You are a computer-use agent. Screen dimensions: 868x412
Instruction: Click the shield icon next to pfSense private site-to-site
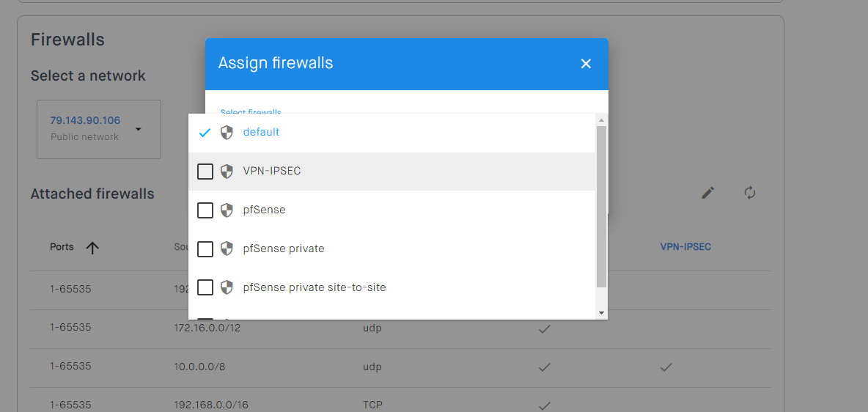pos(227,287)
